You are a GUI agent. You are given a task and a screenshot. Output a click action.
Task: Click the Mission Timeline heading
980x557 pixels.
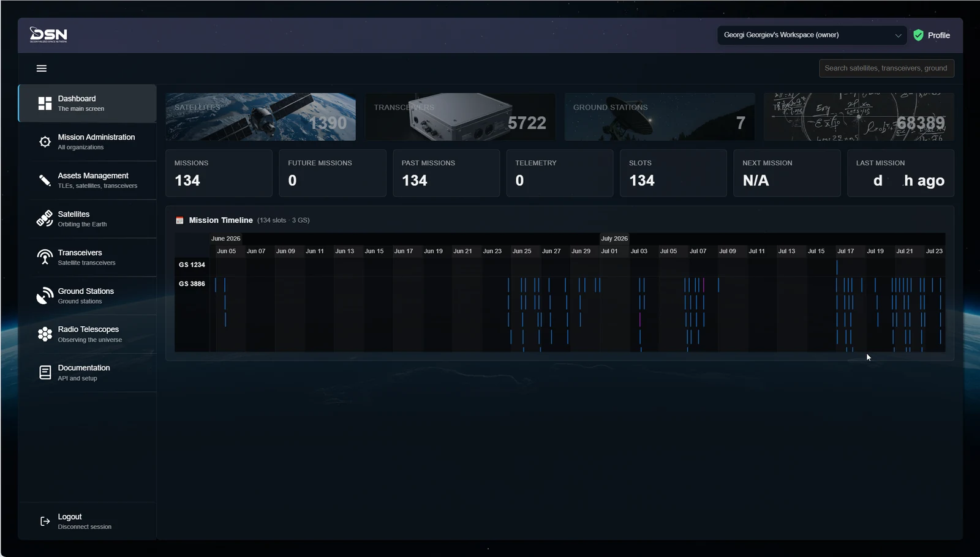(x=221, y=220)
